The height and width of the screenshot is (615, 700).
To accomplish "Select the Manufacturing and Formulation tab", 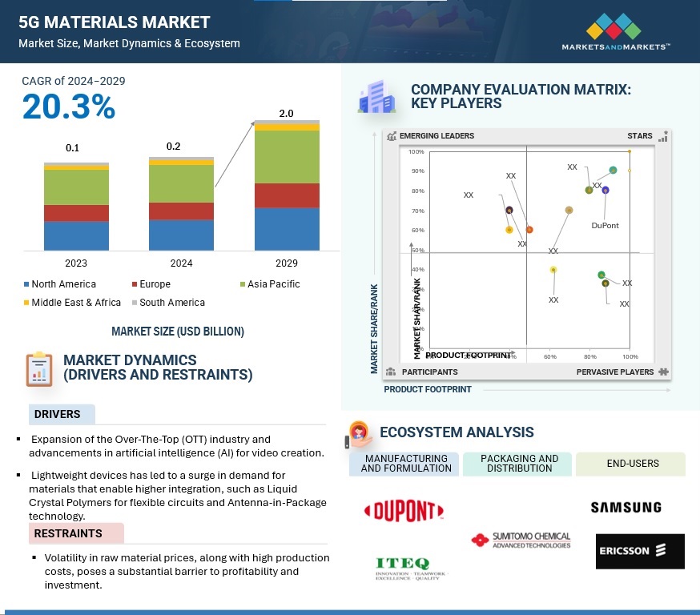I will tap(404, 464).
